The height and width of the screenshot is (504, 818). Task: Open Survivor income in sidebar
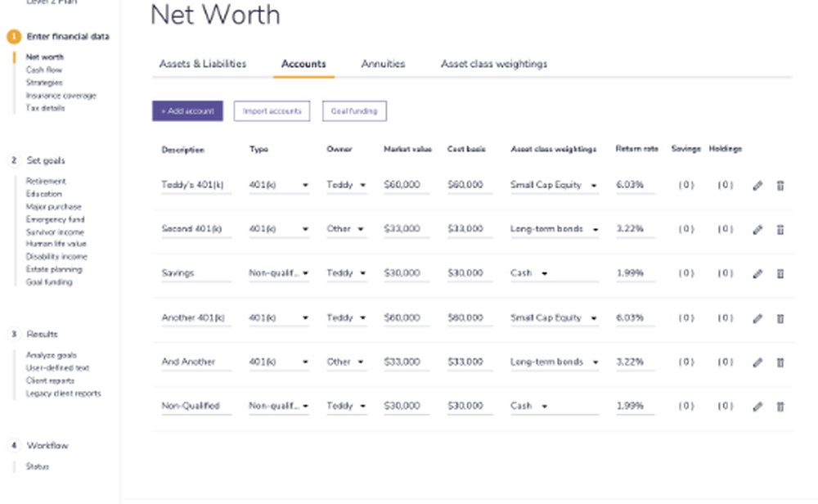click(x=55, y=232)
